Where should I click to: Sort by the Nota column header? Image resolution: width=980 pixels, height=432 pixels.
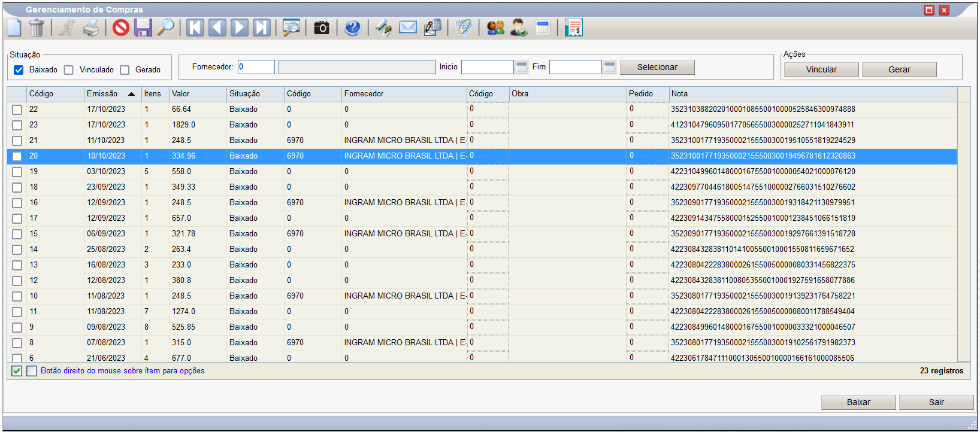[813, 94]
